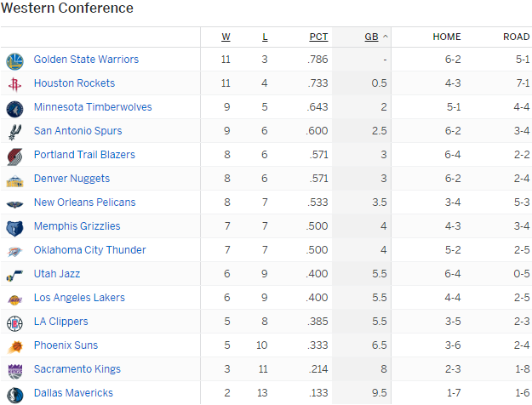The width and height of the screenshot is (532, 405).
Task: Click the Minnesota Timberwolves logo icon
Action: (x=14, y=108)
